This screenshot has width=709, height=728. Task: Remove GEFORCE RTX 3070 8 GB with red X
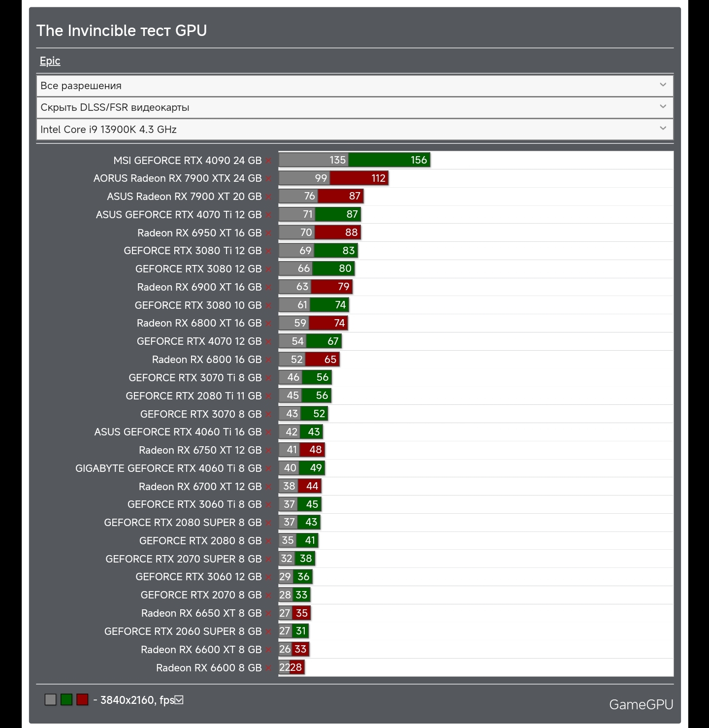pos(268,415)
